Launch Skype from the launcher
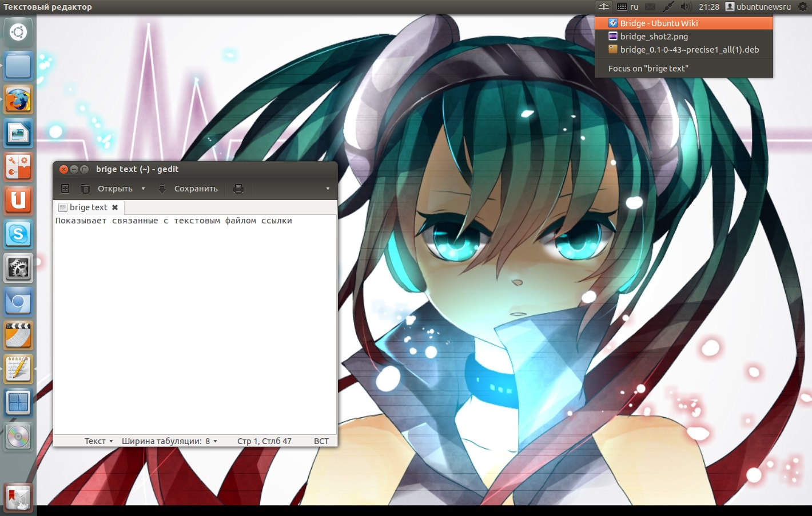 (x=18, y=234)
